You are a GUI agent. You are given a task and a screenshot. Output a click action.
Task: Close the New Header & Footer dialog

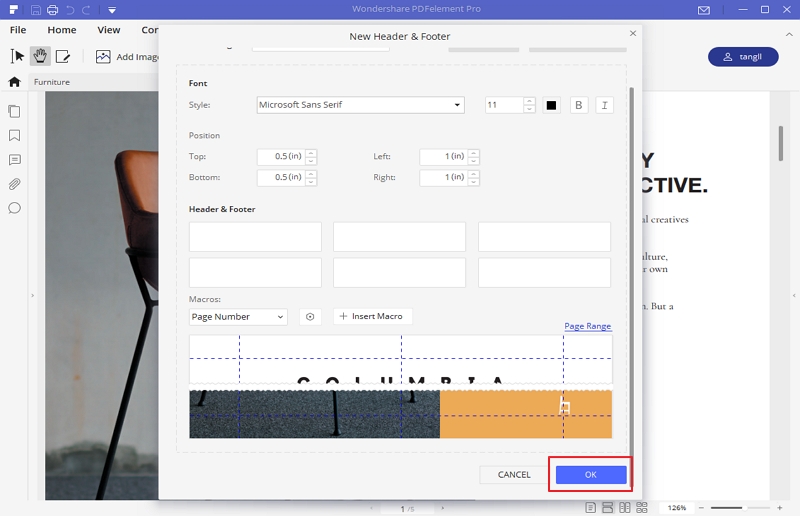633,33
